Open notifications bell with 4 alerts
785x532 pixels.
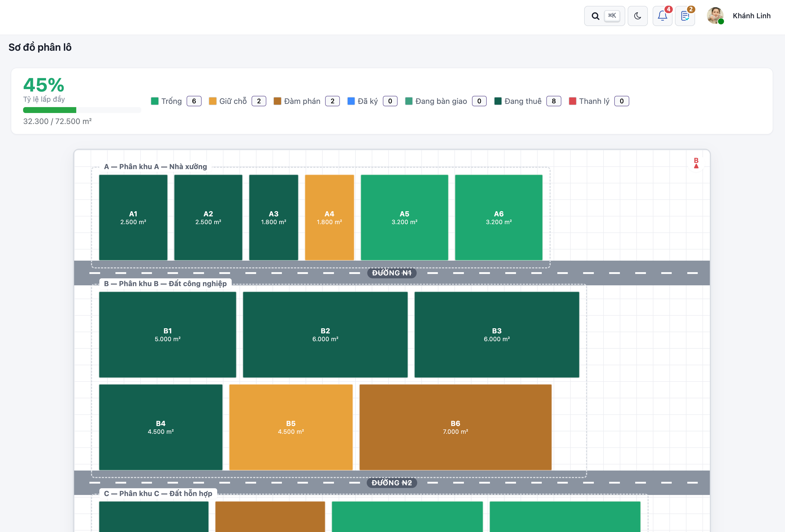662,16
